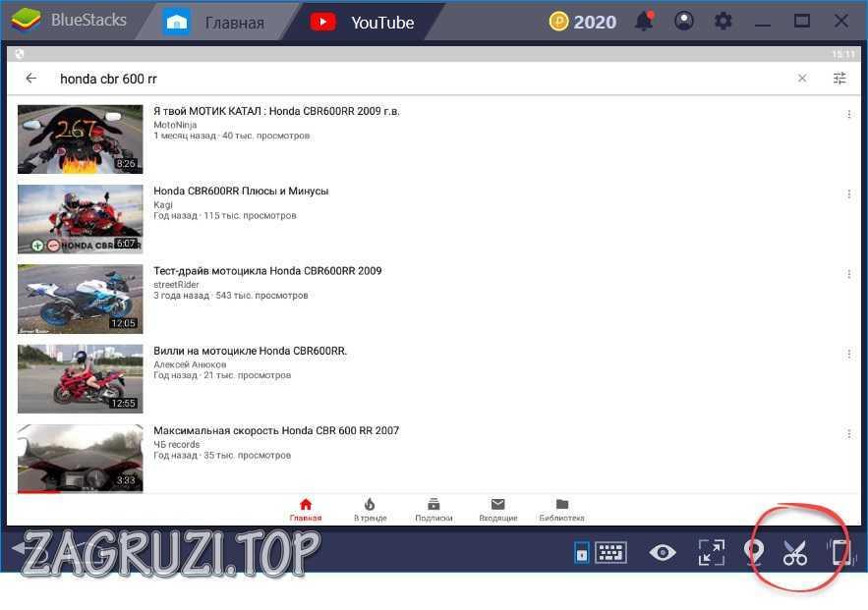Open options menu for the MotoNinja video

(848, 115)
